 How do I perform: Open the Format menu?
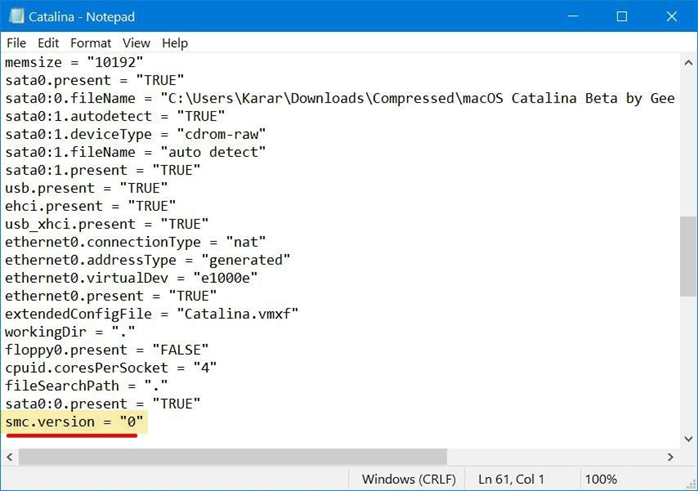[91, 43]
